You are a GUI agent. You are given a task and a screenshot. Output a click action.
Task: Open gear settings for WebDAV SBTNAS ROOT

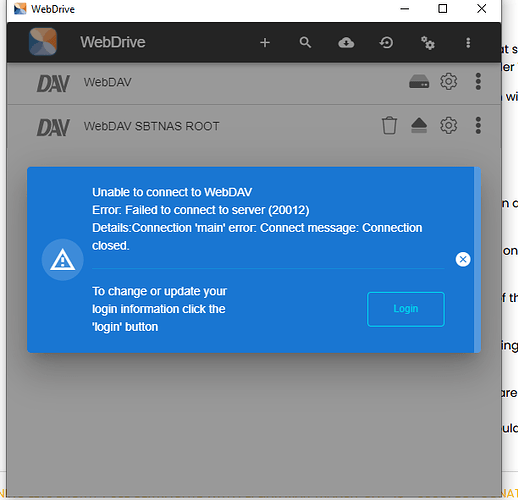[449, 125]
